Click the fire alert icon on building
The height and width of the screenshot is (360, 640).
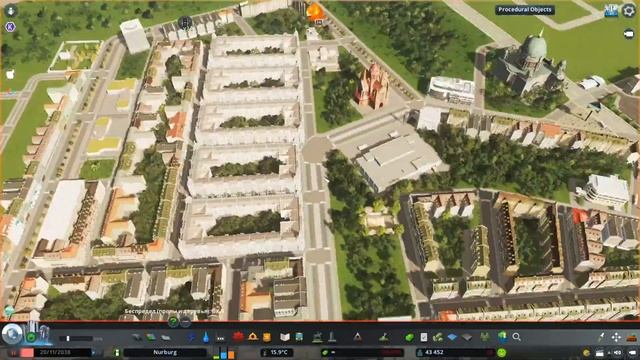[x=315, y=13]
